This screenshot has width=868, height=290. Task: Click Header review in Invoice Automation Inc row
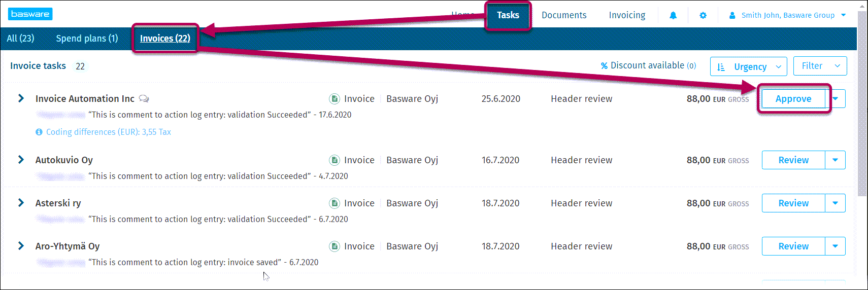tap(582, 99)
